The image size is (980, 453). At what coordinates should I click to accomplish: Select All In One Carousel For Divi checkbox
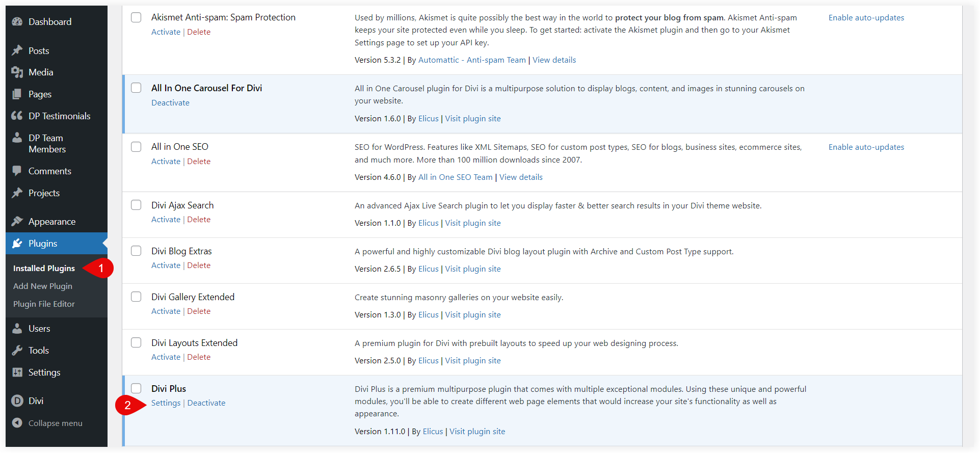pos(136,88)
